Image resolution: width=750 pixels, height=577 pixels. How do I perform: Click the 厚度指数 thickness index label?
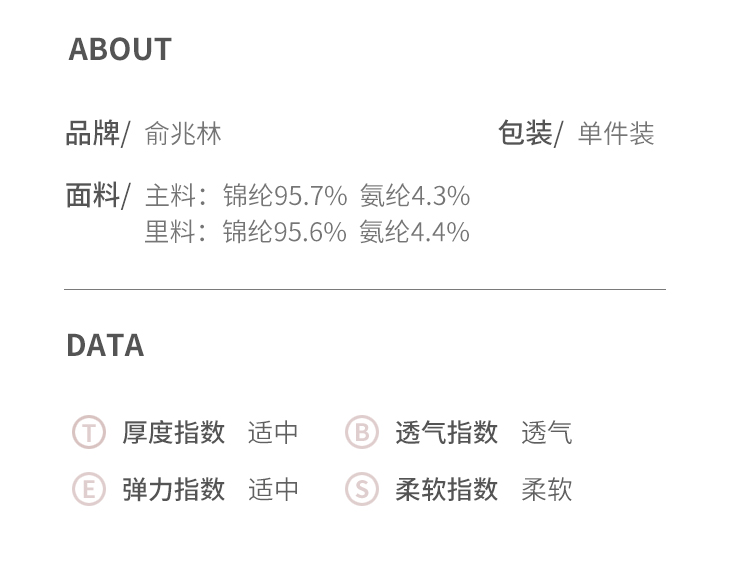(x=174, y=433)
